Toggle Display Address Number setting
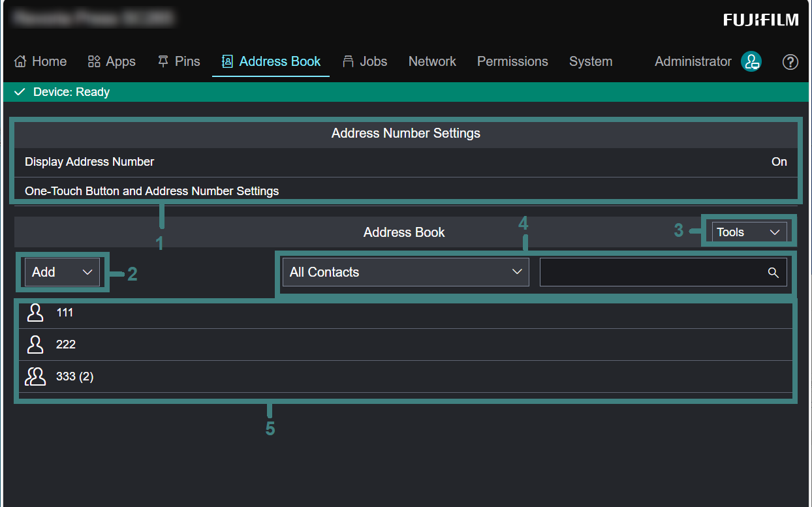Screen dimensions: 812x507 (x=406, y=162)
